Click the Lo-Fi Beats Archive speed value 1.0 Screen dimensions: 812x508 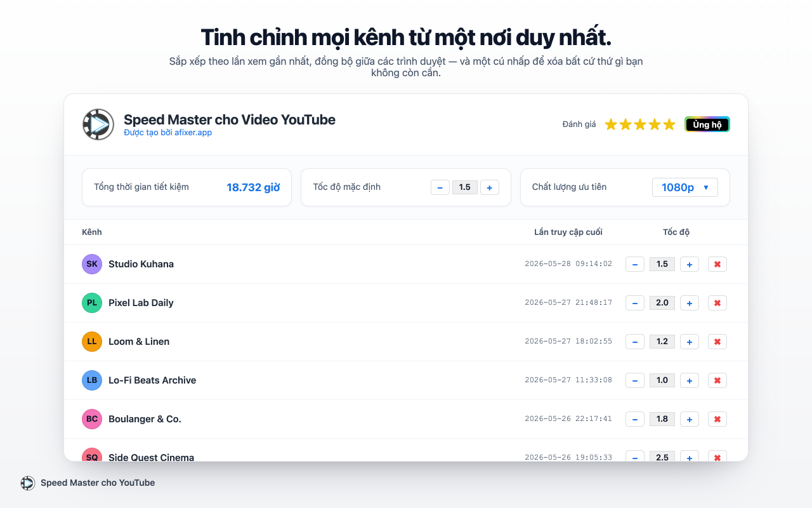pos(662,380)
